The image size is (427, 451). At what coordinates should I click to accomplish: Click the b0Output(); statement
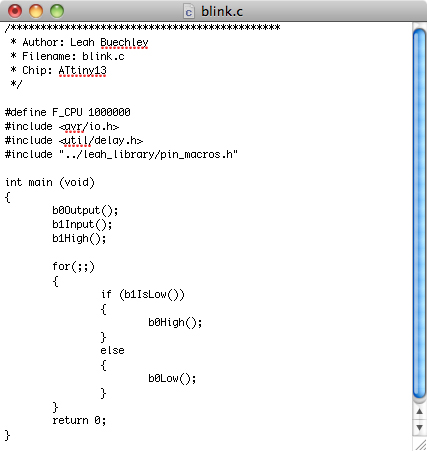tap(85, 211)
